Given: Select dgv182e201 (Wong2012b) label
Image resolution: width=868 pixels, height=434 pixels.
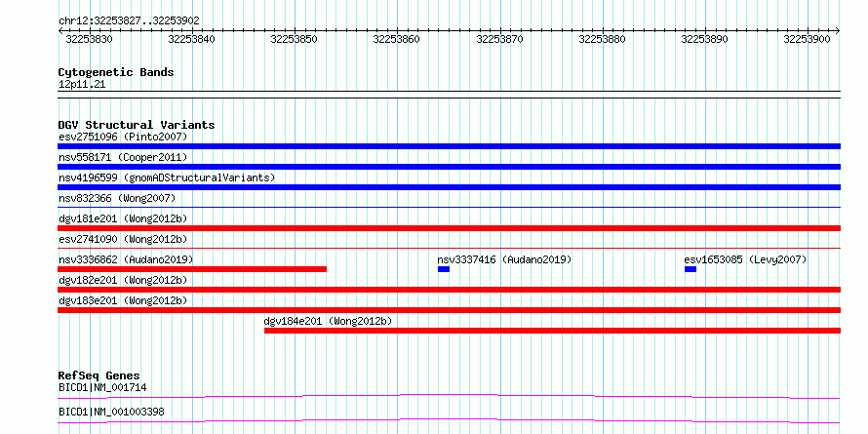Looking at the screenshot, I should [x=123, y=280].
